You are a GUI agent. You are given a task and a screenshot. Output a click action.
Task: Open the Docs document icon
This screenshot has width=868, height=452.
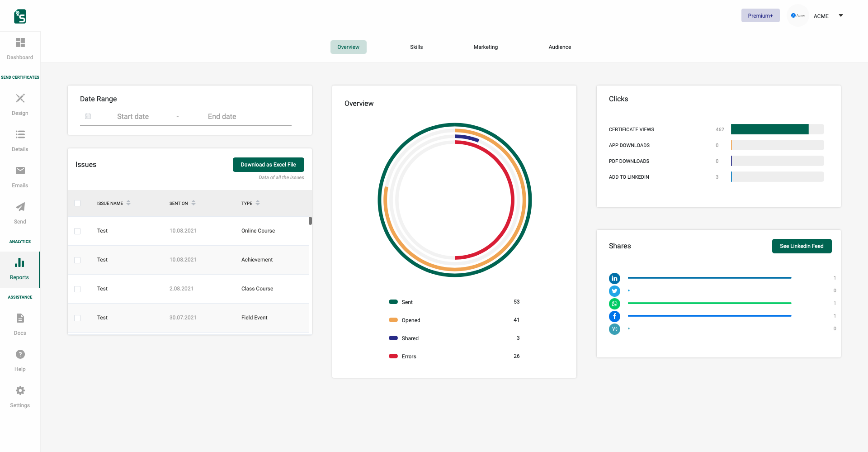20,318
